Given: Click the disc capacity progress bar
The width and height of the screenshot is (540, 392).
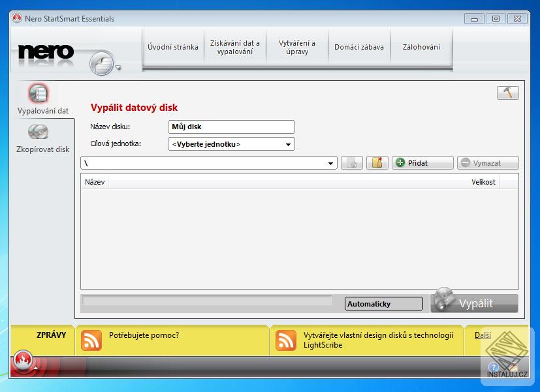Looking at the screenshot, I should (206, 301).
